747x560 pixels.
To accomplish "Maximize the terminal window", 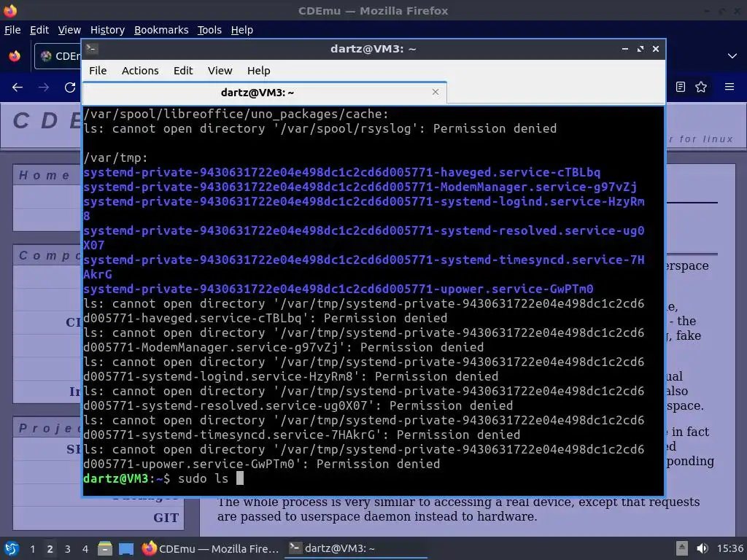I will point(640,49).
